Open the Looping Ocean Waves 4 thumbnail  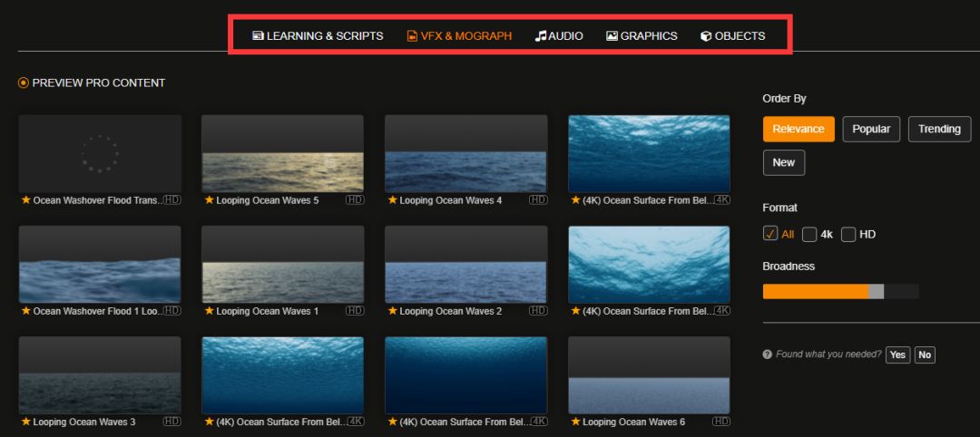(466, 153)
